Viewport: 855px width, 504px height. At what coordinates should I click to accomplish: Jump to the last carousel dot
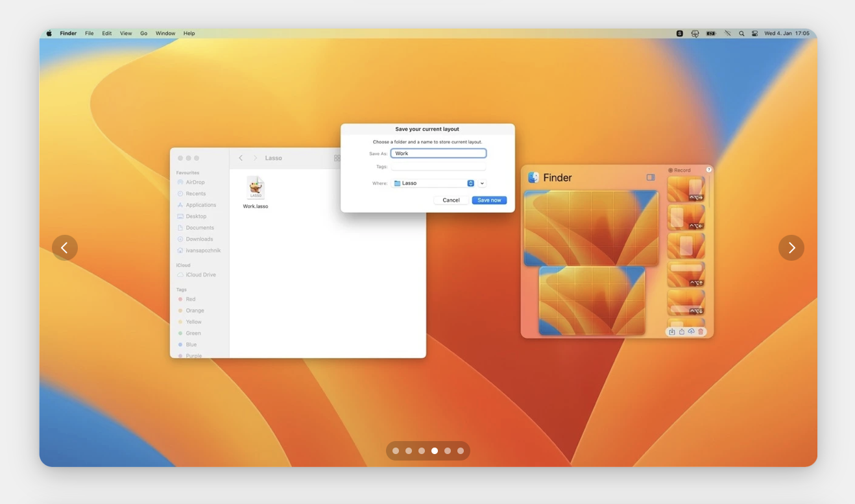[461, 451]
